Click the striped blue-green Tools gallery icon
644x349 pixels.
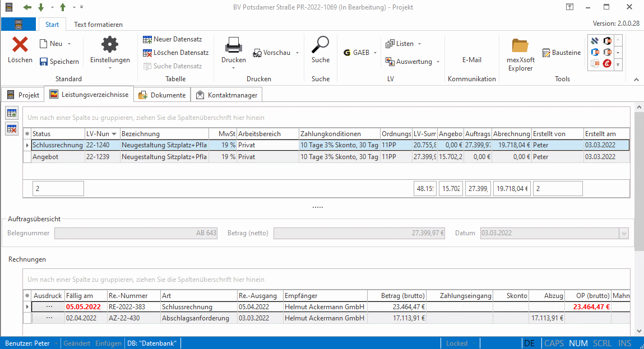[595, 41]
